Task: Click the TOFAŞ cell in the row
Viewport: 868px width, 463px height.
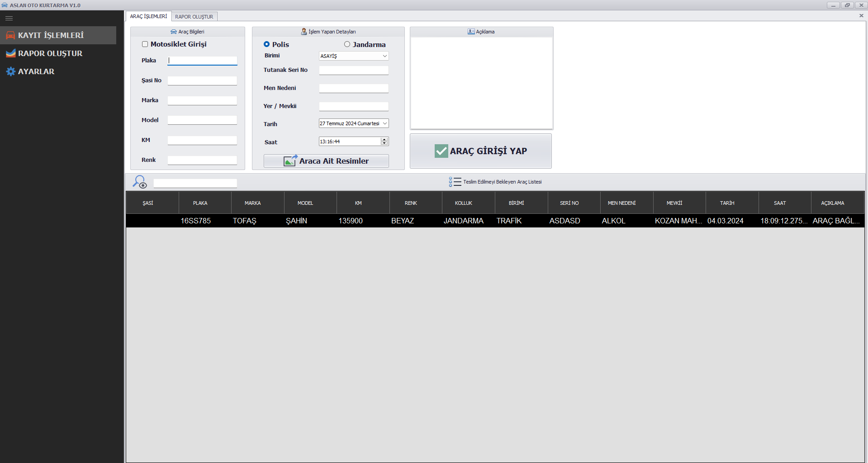Action: coord(257,221)
